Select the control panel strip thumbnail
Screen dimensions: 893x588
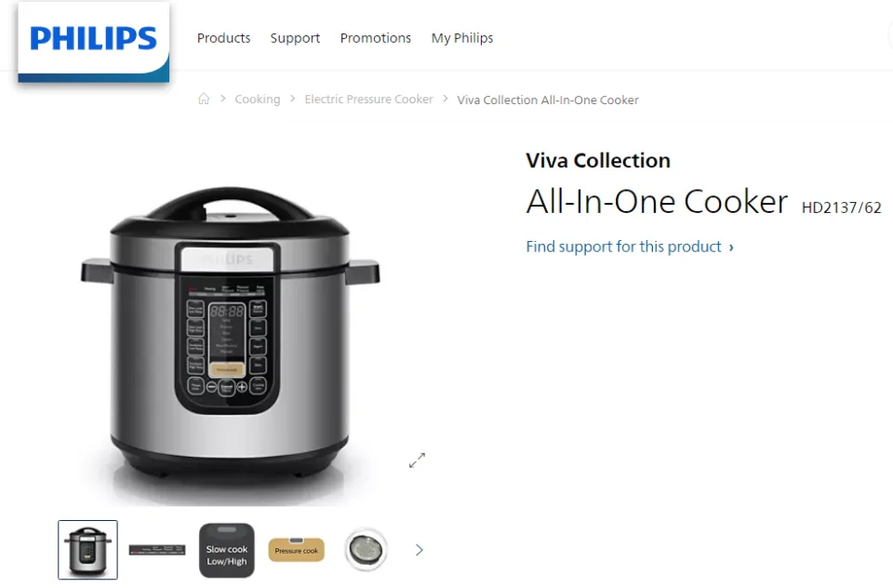(157, 550)
